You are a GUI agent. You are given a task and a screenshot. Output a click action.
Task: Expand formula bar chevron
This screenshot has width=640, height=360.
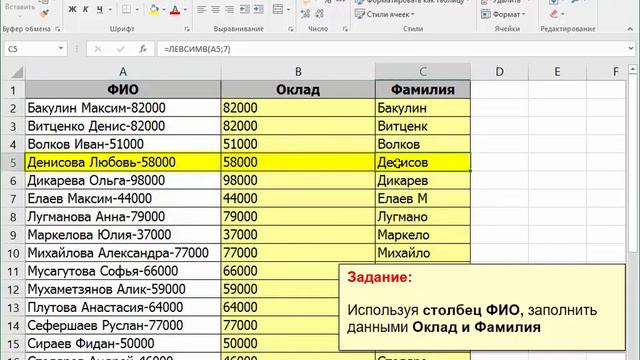[631, 49]
